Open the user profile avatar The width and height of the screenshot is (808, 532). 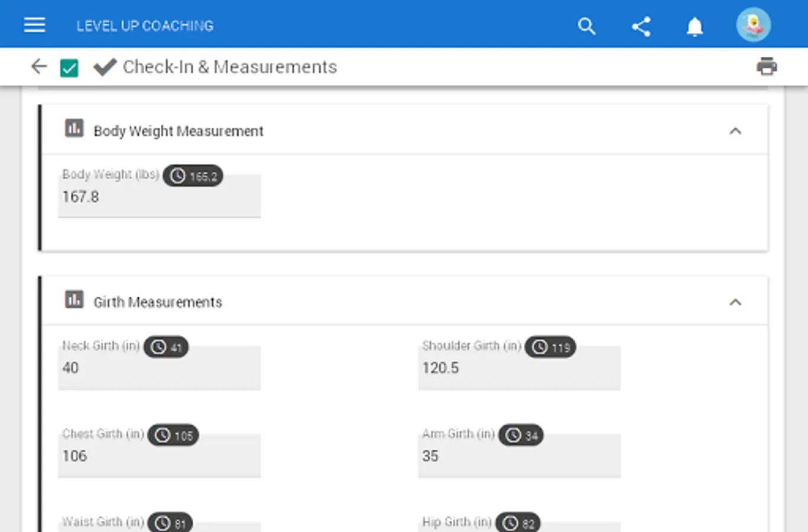click(753, 25)
